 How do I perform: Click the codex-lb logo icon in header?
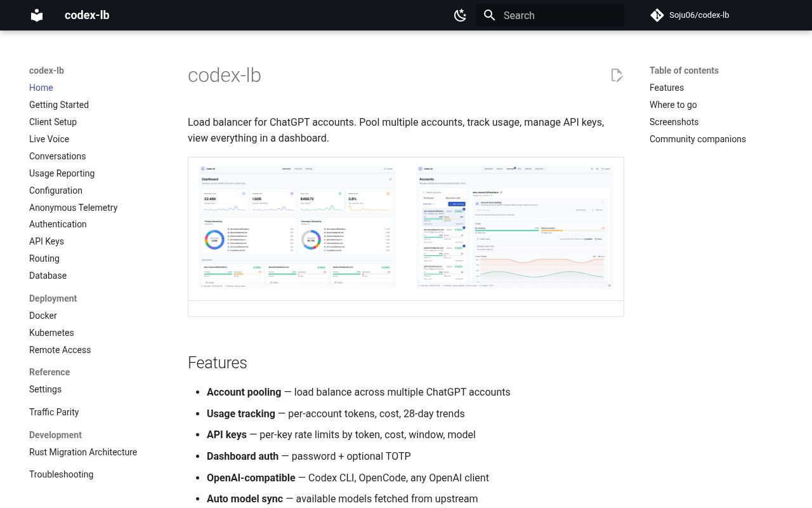37,15
